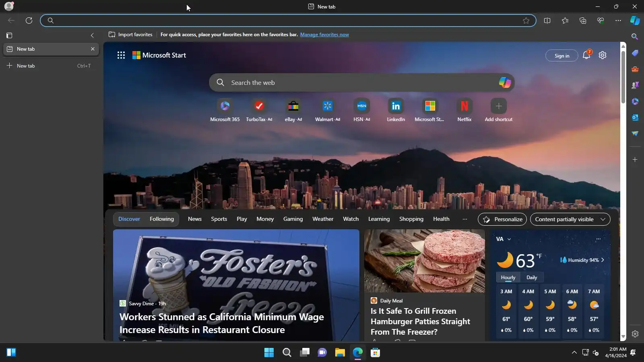Click the Sign in button
The image size is (644, 362).
[x=562, y=56]
